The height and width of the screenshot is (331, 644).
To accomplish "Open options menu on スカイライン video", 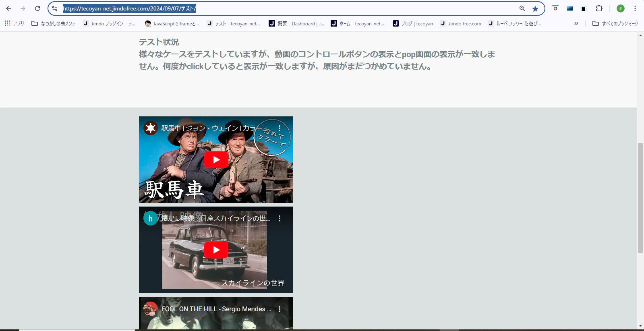I will pyautogui.click(x=280, y=218).
